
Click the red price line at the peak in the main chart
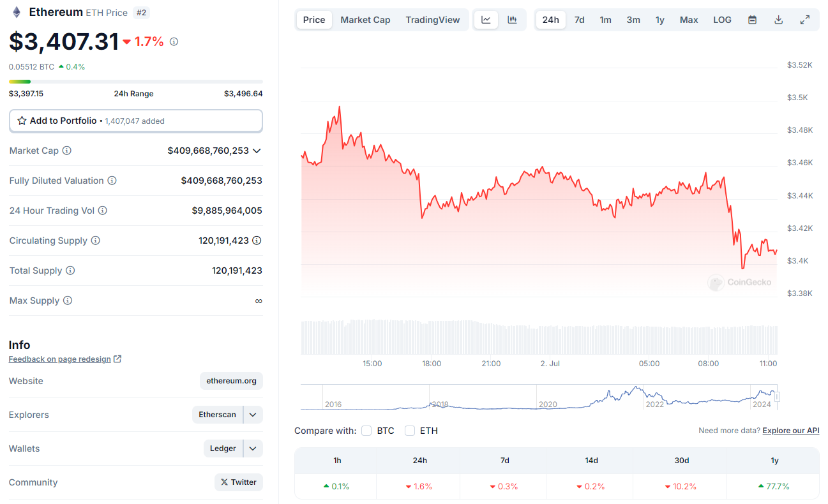[x=339, y=107]
